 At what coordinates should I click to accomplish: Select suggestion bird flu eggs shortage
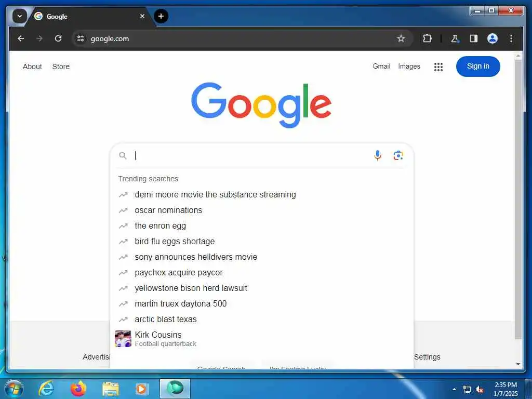tap(262, 241)
